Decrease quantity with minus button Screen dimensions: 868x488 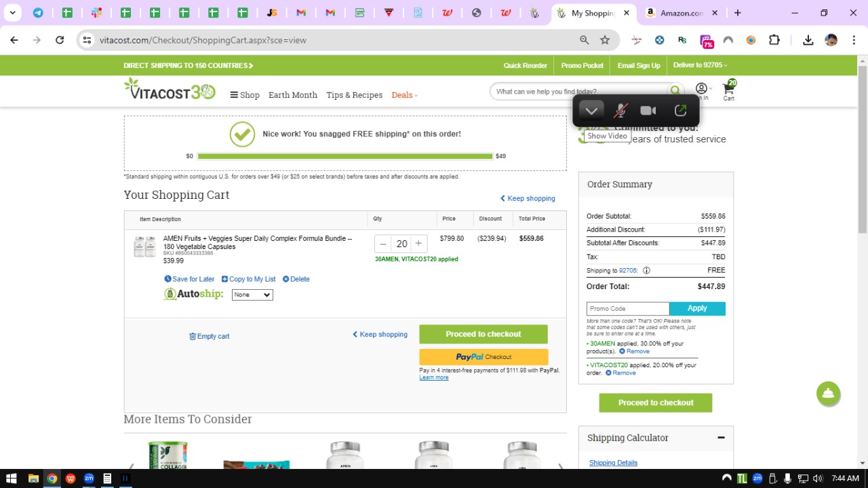coord(383,244)
